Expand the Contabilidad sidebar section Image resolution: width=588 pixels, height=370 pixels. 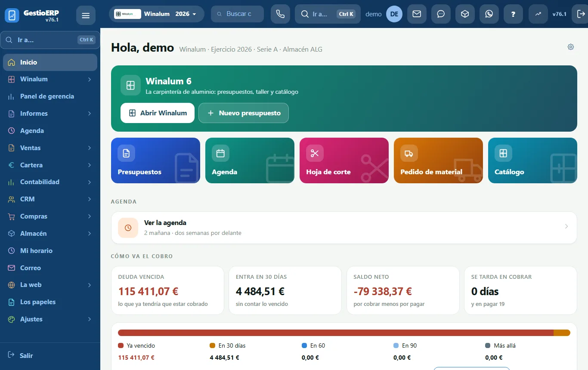click(x=50, y=182)
